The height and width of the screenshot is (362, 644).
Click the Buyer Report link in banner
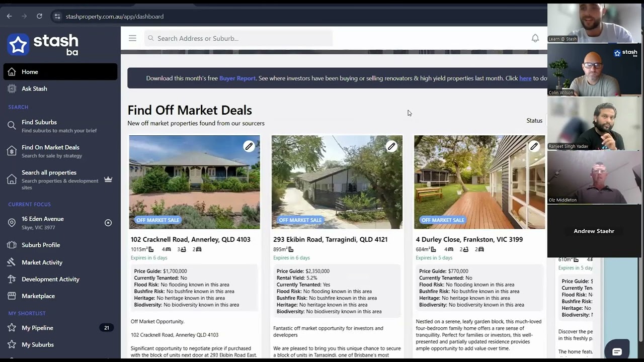(237, 78)
